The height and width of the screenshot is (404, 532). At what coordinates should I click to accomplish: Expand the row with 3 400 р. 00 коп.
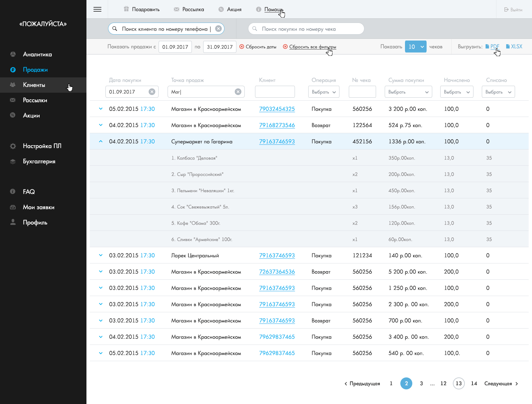(101, 337)
